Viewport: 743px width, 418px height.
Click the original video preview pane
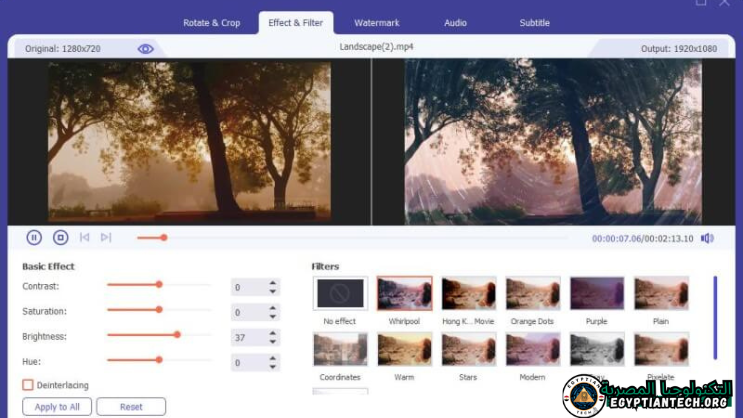(189, 142)
